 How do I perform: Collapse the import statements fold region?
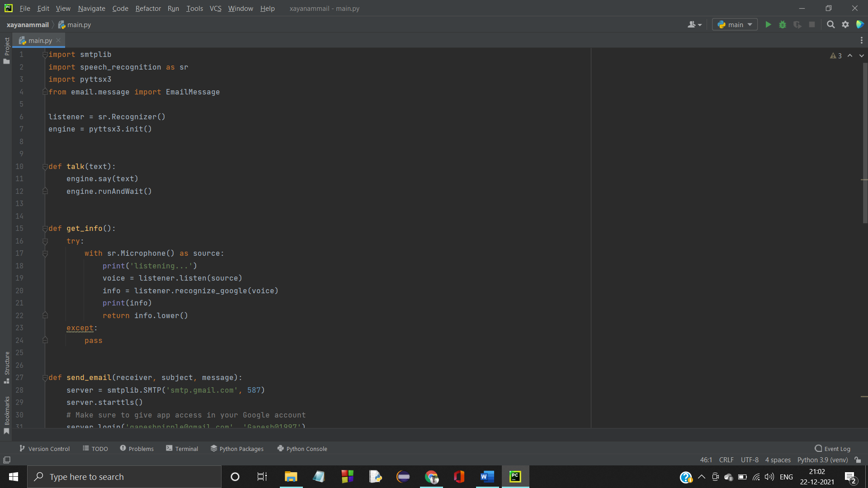44,54
